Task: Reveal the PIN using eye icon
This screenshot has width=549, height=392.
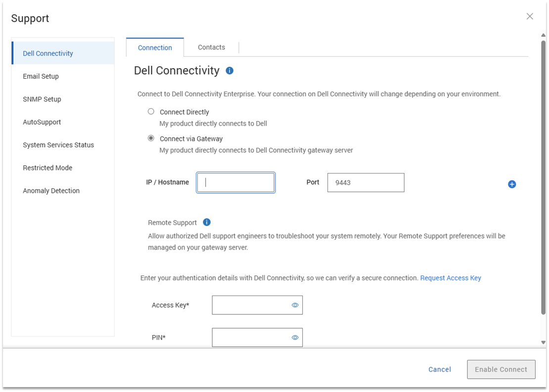Action: (295, 338)
